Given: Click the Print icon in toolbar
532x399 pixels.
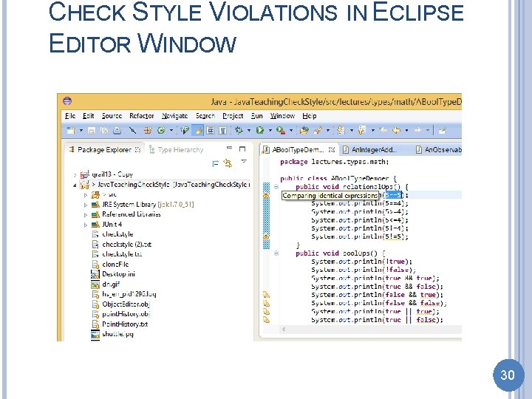Looking at the screenshot, I should pyautogui.click(x=117, y=131).
